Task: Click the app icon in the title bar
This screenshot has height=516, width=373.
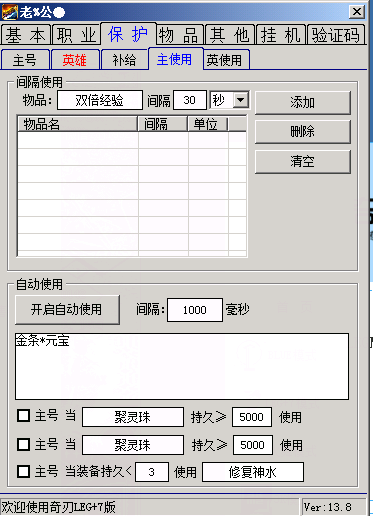Action: click(x=10, y=12)
